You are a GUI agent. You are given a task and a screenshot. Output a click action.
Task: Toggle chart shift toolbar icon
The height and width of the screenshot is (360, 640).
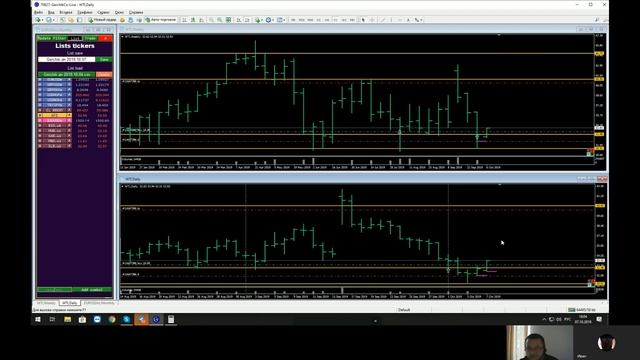point(239,20)
